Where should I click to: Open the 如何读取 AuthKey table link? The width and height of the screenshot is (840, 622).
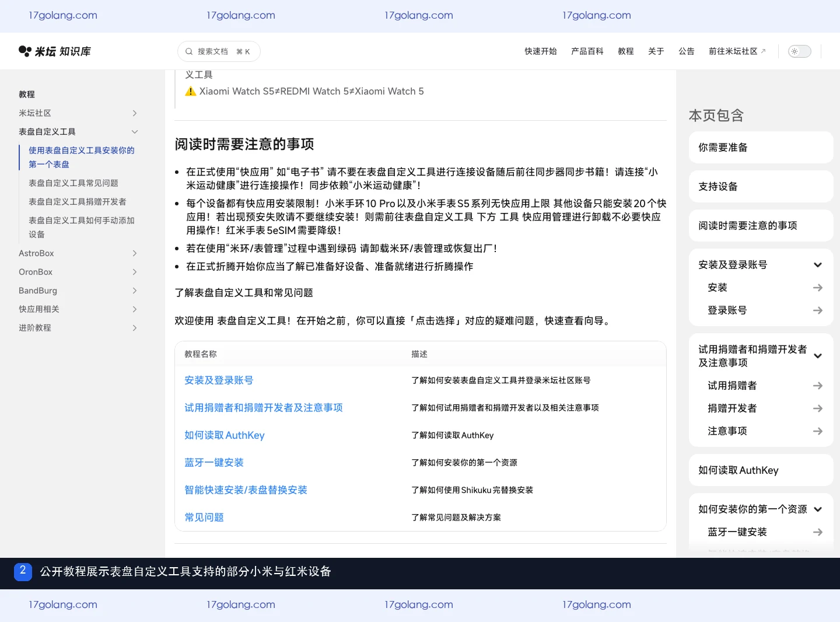[225, 435]
